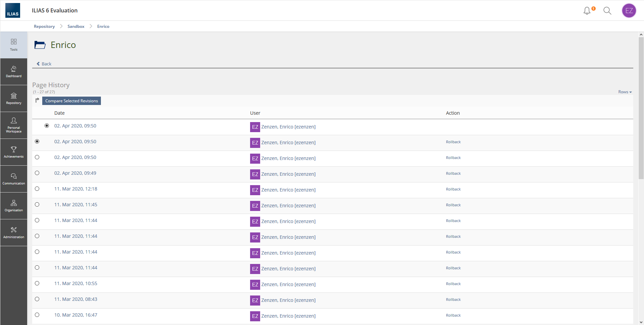The height and width of the screenshot is (325, 644).
Task: Open the Tools sidebar item
Action: [x=14, y=45]
